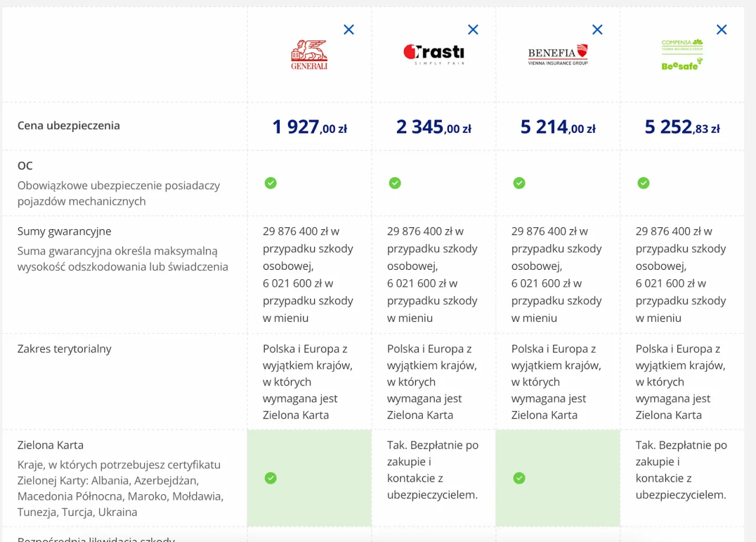Click Compensa Beesafe's green OC checkmark
Screen dimensions: 756x542
[643, 183]
